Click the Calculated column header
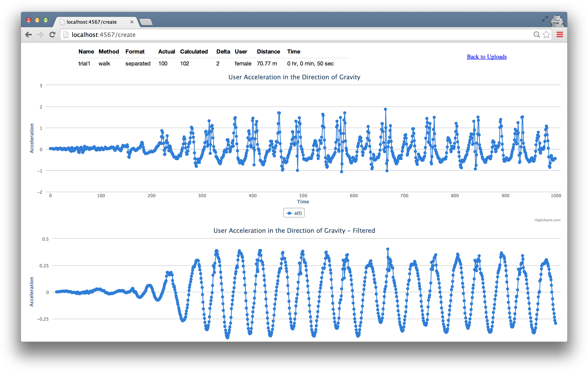This screenshot has height=372, width=588. pos(194,51)
